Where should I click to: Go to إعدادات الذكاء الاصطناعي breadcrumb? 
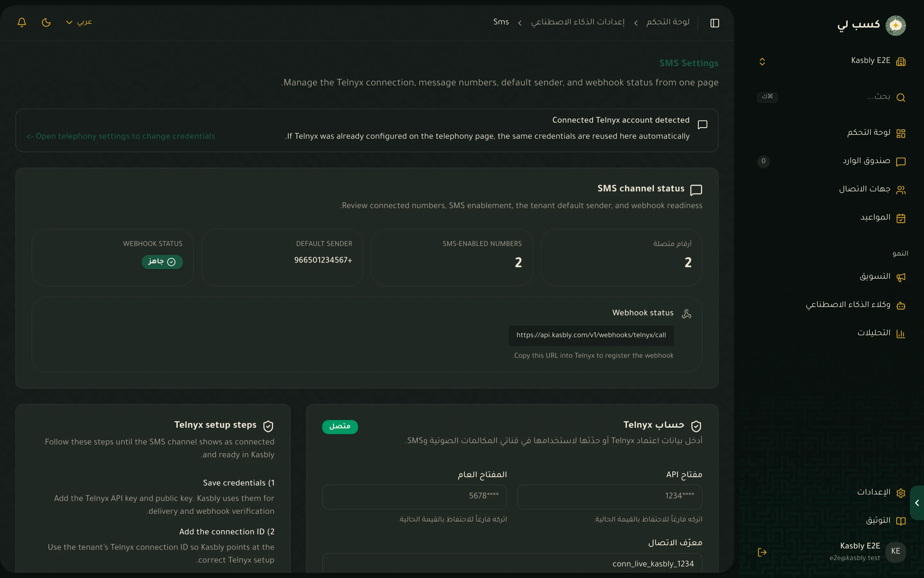(578, 22)
